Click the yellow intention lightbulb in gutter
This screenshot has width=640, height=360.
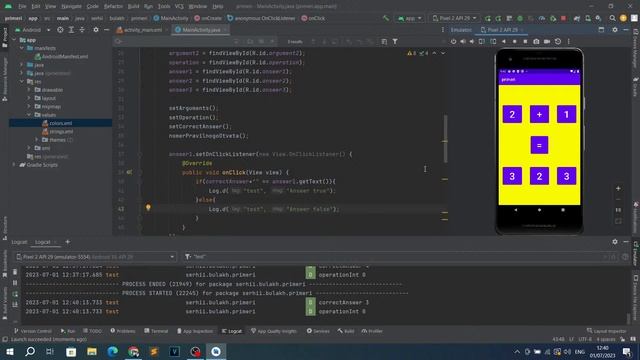click(148, 208)
